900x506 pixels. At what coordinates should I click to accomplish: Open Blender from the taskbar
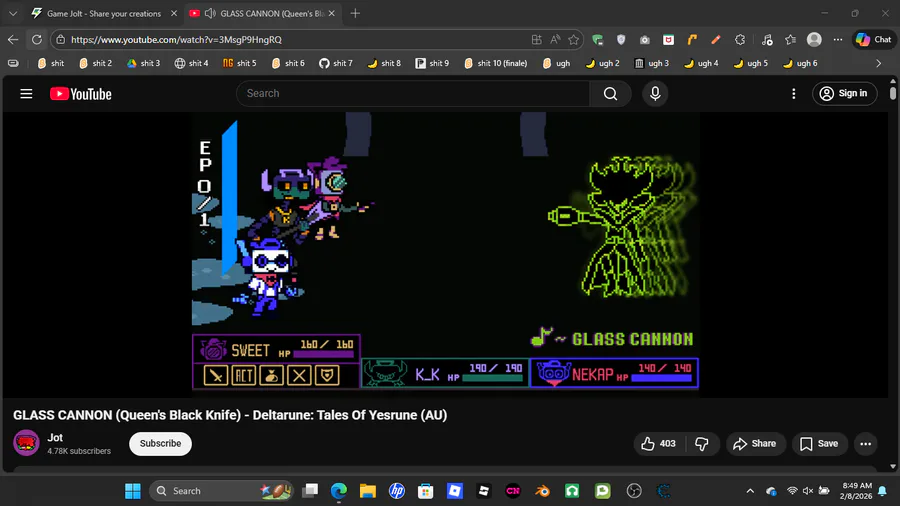[x=542, y=491]
